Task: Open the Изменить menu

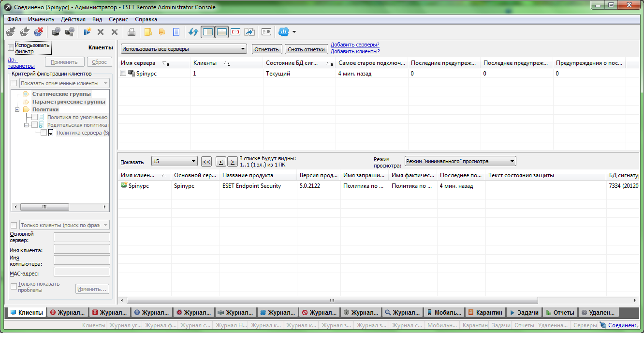Action: coord(41,19)
